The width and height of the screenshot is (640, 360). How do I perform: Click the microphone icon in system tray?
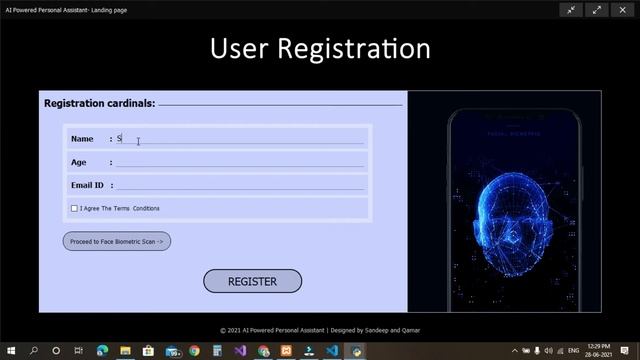pos(537,351)
